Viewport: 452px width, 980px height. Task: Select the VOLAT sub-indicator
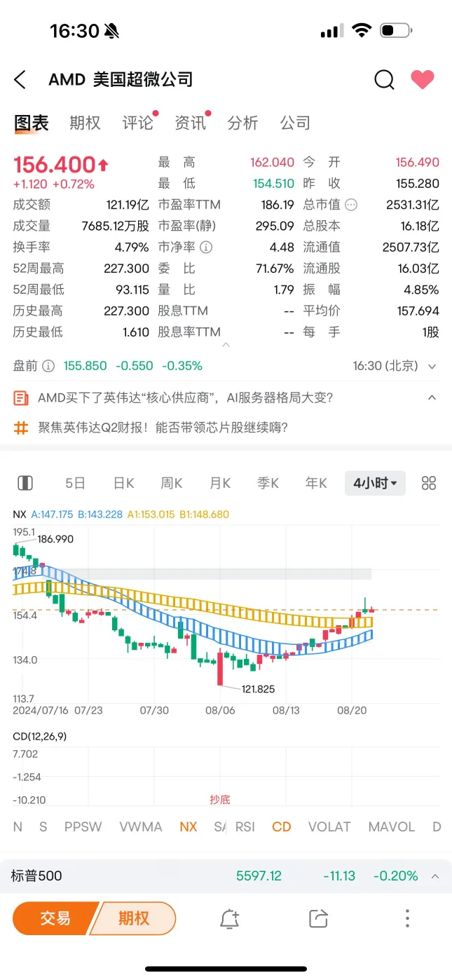329,827
